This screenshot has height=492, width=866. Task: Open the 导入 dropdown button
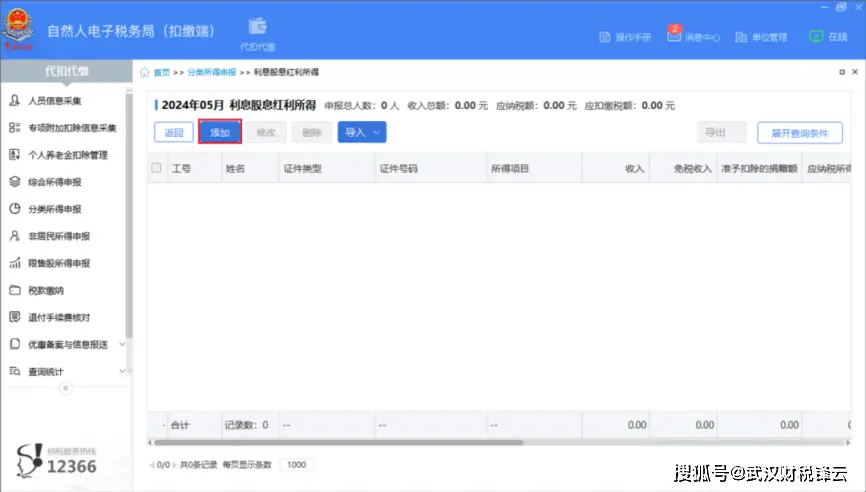(362, 132)
